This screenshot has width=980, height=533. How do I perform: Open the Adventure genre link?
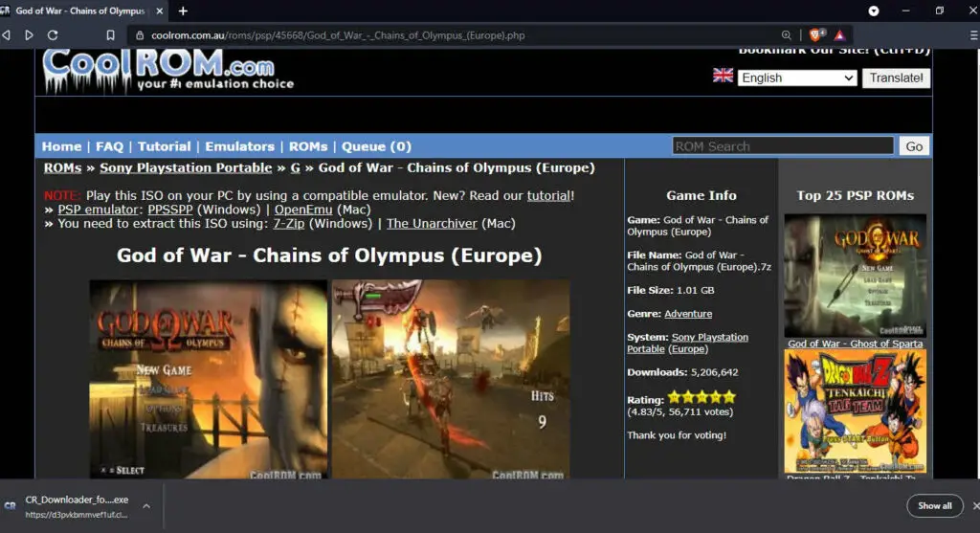click(688, 314)
